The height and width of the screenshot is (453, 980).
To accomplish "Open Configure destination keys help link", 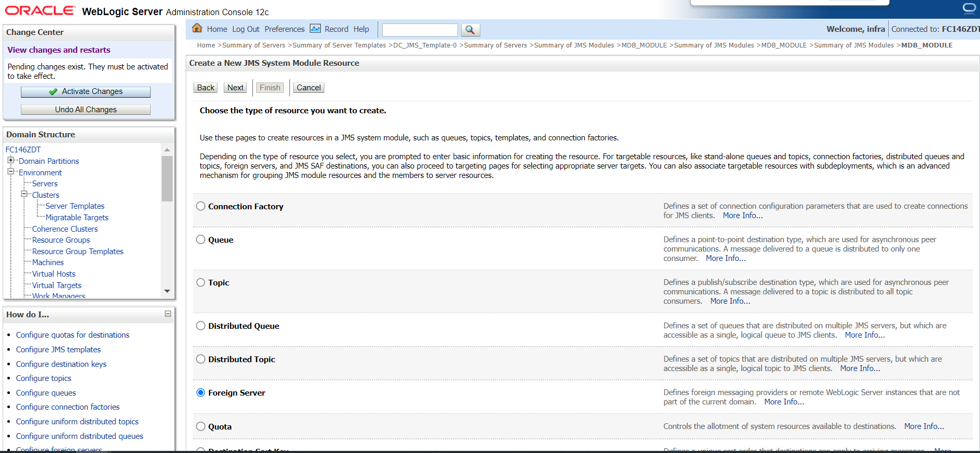I will (x=61, y=364).
